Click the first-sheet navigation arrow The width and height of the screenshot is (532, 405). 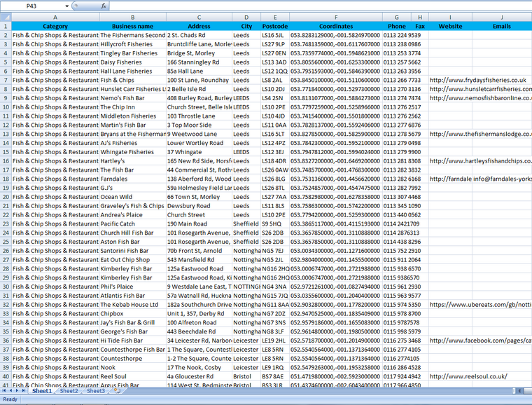coord(3,391)
